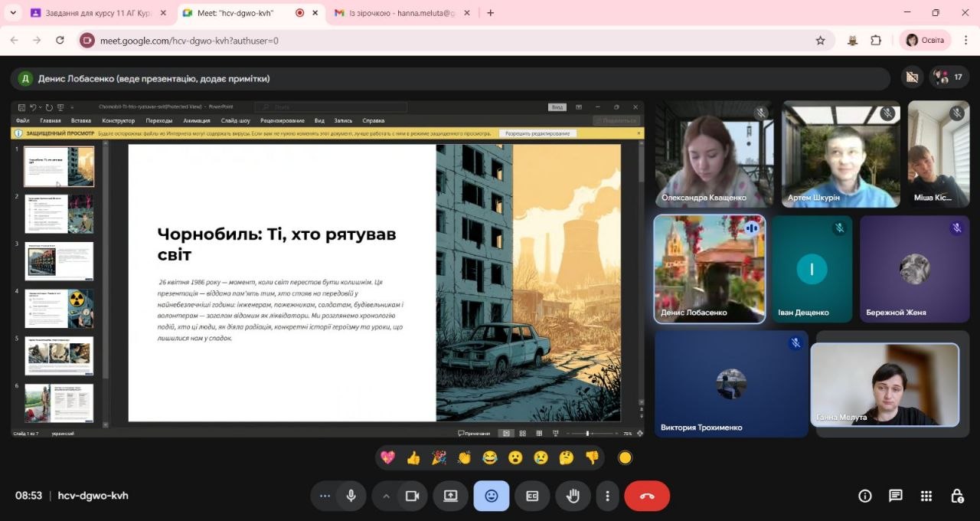The image size is (980, 521).
Task: Switch to the Завдання для курсу 11 tab
Action: click(x=97, y=13)
